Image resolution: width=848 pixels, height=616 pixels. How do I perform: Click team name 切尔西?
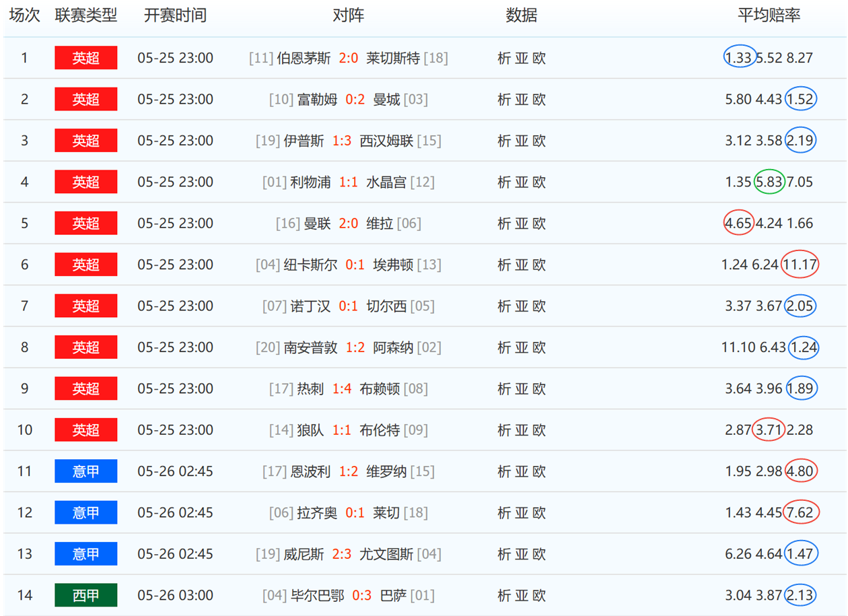point(386,306)
